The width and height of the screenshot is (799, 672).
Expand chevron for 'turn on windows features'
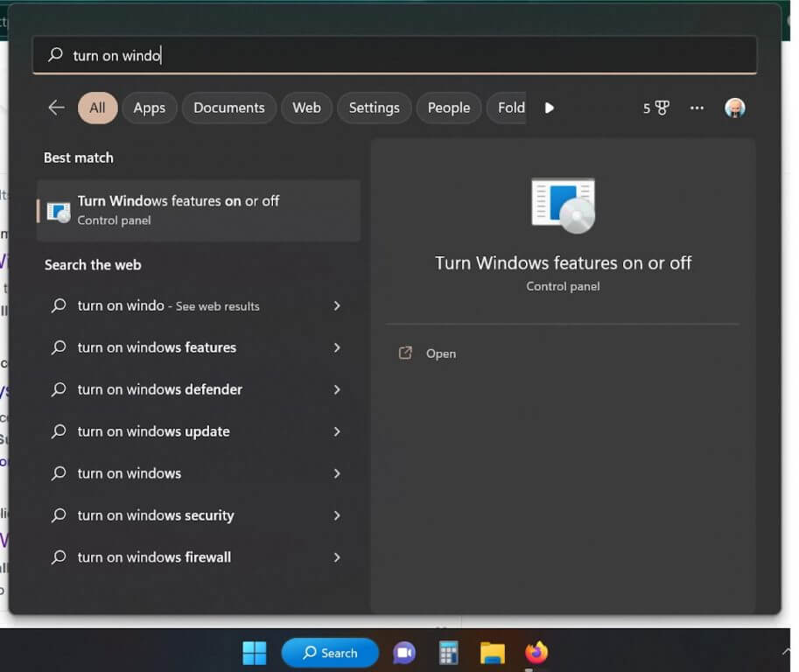[337, 347]
